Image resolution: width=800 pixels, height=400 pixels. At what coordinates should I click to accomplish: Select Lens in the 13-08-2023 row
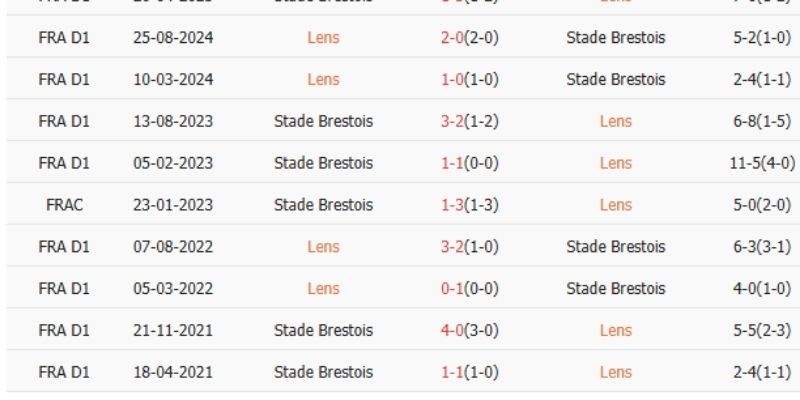click(615, 122)
